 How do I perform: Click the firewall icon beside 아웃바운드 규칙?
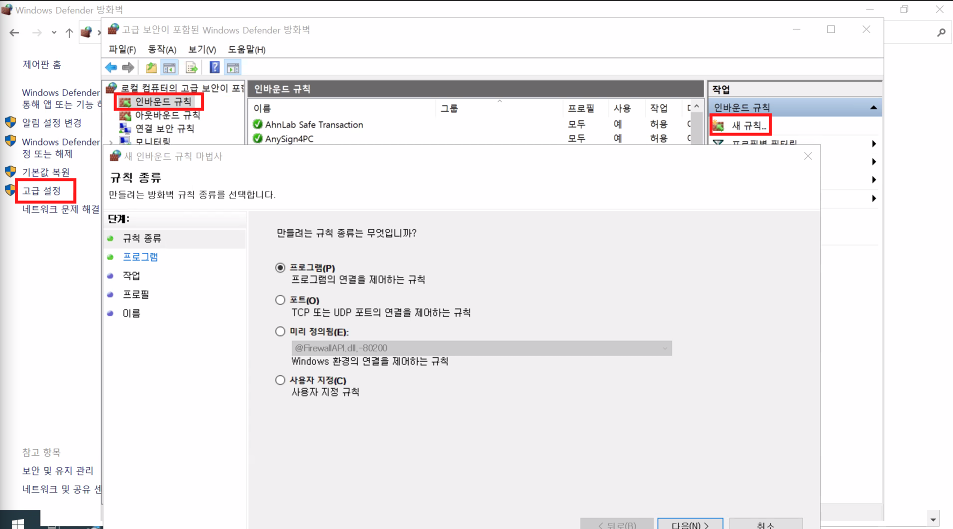125,115
